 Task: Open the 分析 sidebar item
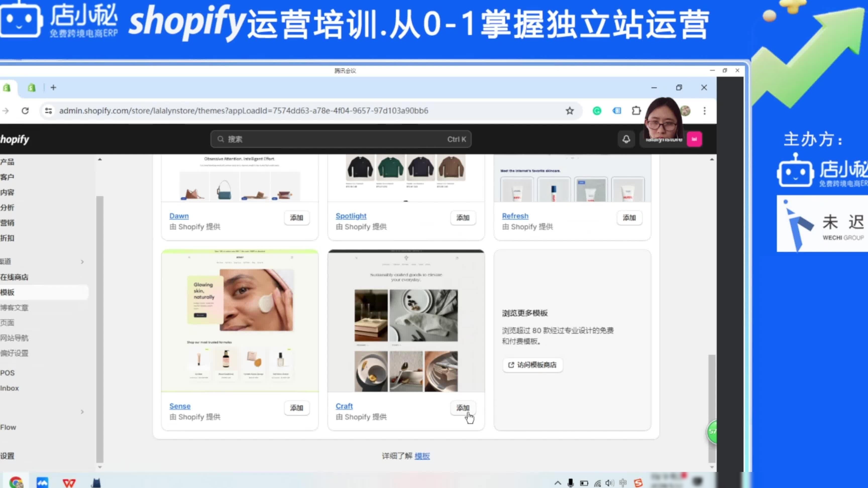click(8, 207)
